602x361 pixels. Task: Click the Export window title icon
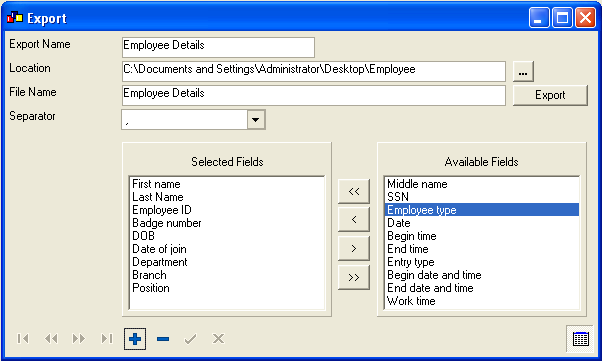click(15, 18)
